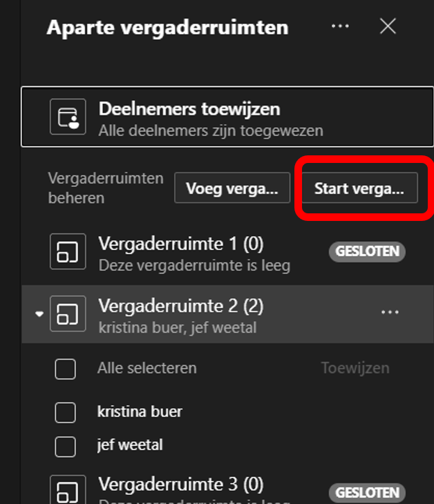The image size is (434, 504).
Task: Click the Start verga... button
Action: (x=359, y=188)
